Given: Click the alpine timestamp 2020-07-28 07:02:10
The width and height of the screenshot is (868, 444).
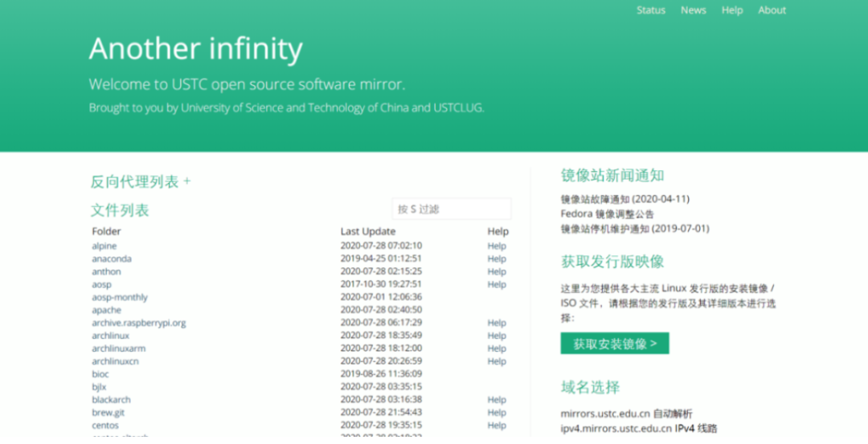Looking at the screenshot, I should pyautogui.click(x=382, y=246).
